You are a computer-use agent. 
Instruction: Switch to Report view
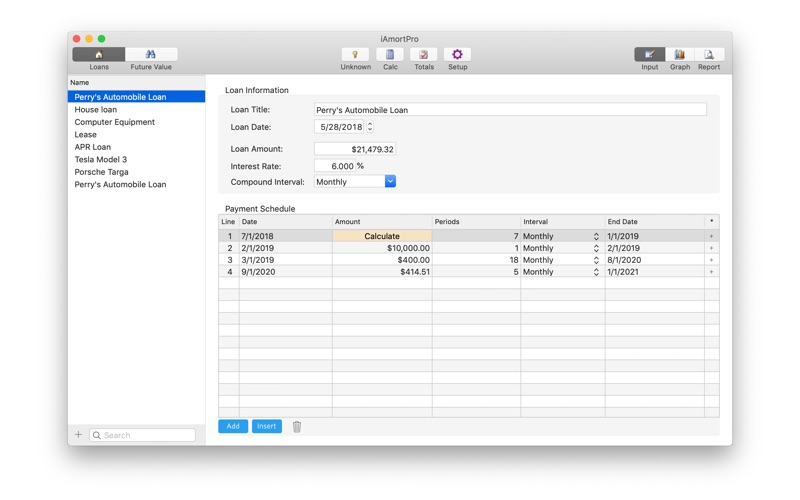709,54
